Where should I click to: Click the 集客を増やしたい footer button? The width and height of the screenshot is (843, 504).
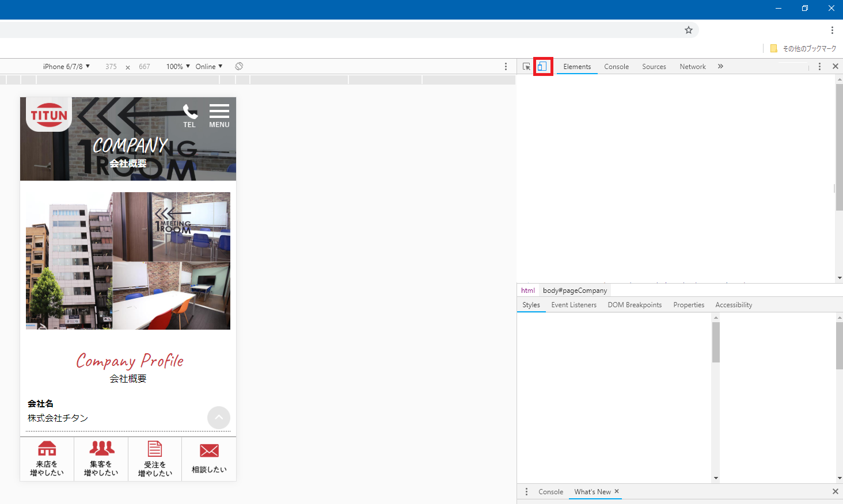(x=101, y=459)
